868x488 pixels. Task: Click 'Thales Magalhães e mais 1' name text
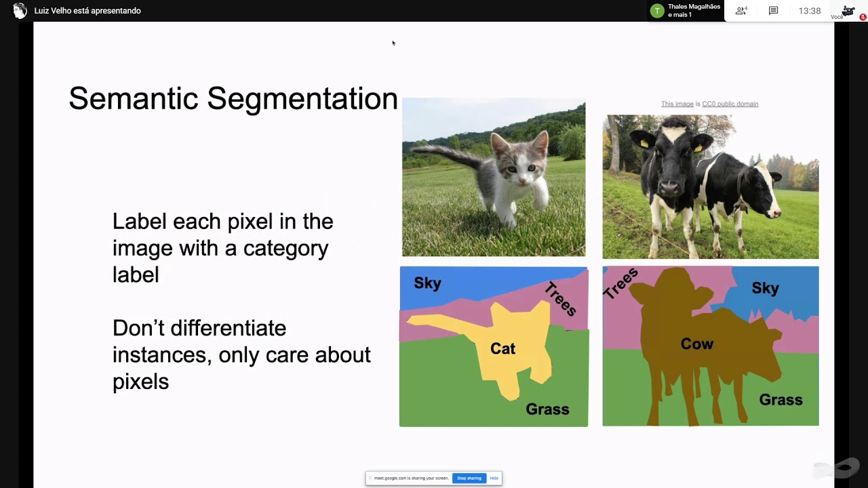(694, 11)
